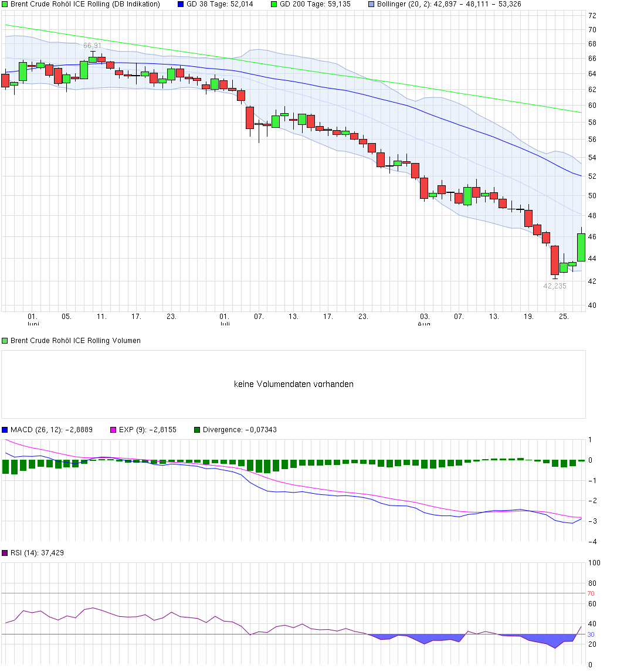Select the 'GD 38 Tage: 52,014' label
The image size is (617, 672).
click(219, 4)
